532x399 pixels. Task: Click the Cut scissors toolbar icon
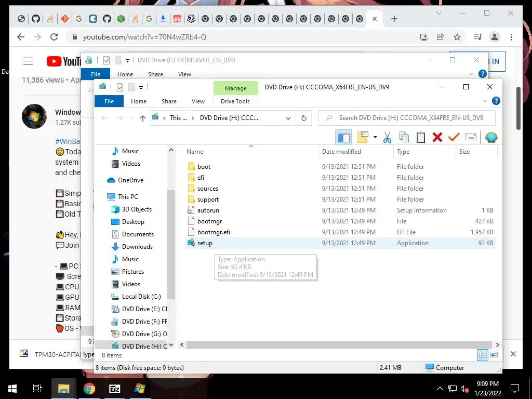click(x=387, y=137)
